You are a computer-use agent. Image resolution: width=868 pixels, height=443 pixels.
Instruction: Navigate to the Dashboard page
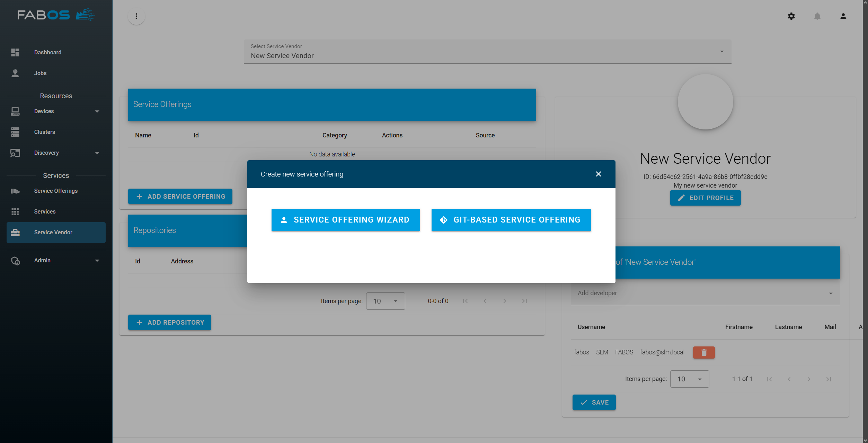click(x=47, y=52)
